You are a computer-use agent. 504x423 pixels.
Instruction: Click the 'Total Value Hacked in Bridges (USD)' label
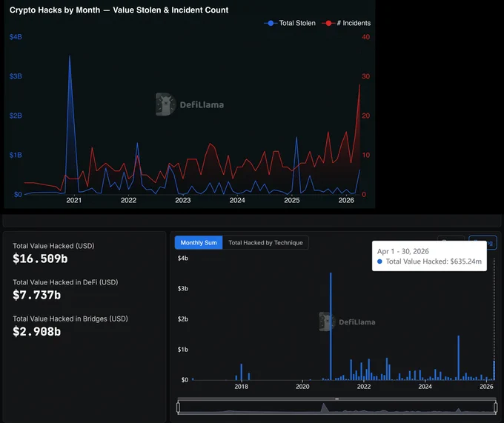coord(70,319)
